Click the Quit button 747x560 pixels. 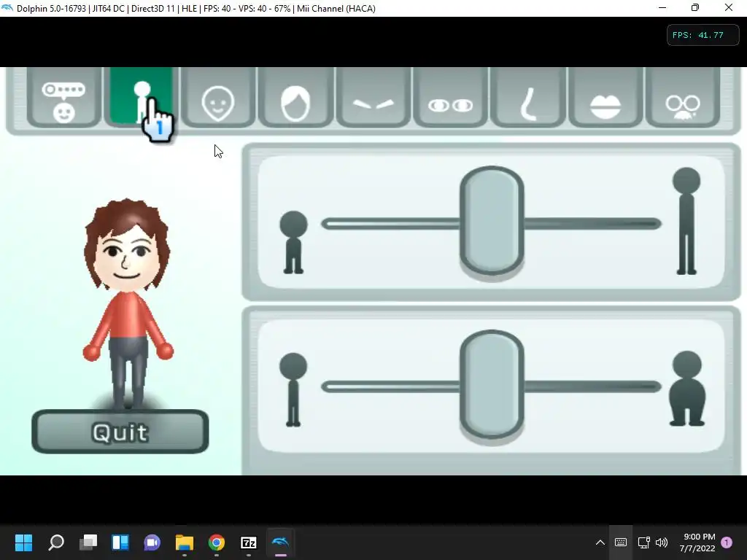coord(120,432)
